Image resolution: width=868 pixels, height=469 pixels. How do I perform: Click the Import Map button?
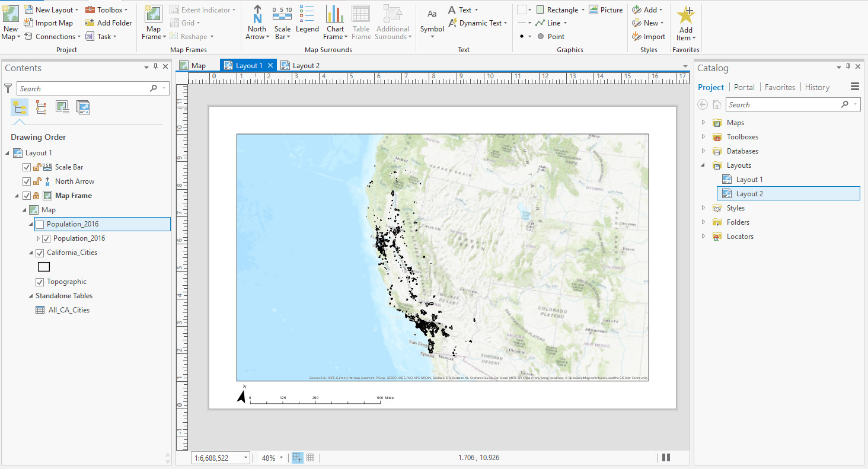click(49, 23)
